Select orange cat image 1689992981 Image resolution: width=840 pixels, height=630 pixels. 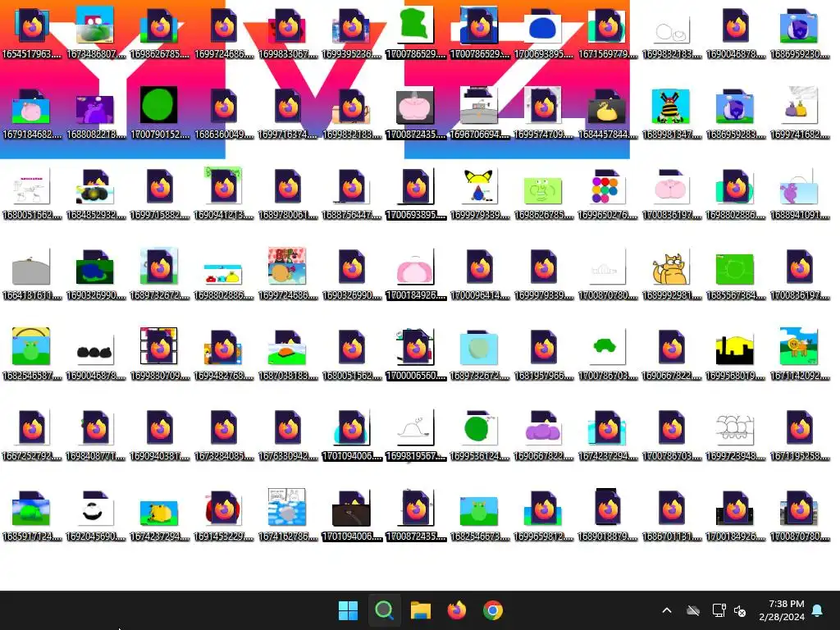(x=672, y=274)
